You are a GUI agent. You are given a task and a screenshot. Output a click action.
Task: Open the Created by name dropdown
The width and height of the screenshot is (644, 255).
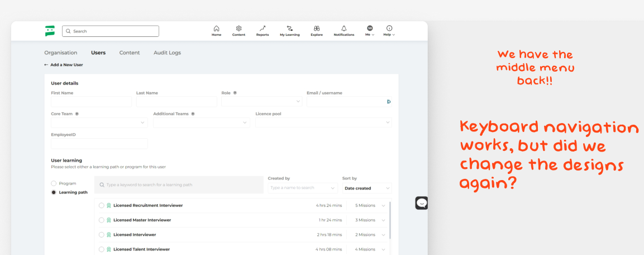(303, 188)
